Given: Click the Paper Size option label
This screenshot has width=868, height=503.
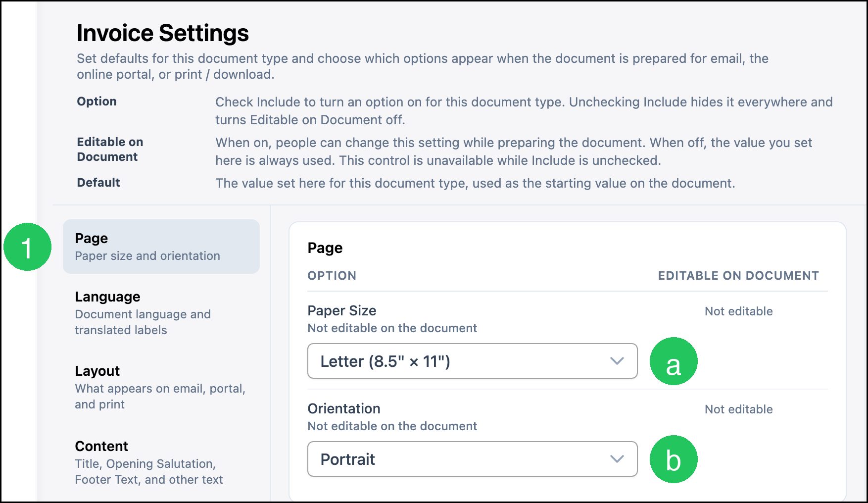Looking at the screenshot, I should (342, 310).
